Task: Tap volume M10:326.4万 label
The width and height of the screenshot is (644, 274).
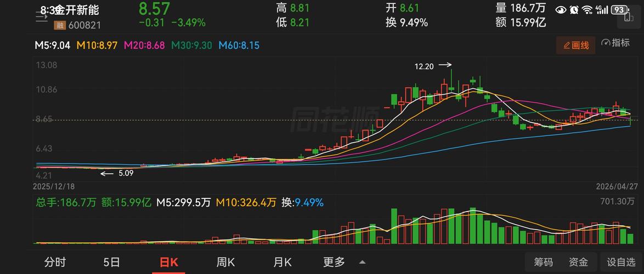Action: click(246, 202)
